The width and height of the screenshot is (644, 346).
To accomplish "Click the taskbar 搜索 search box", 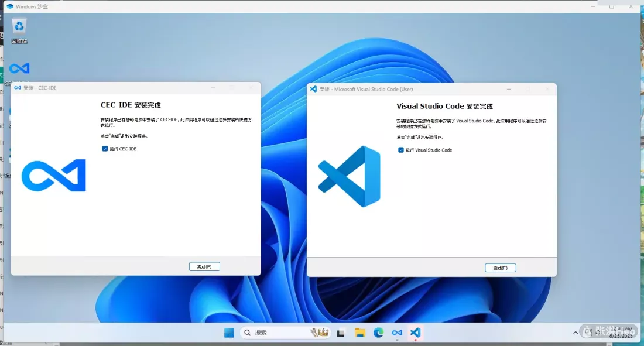I will coord(275,333).
